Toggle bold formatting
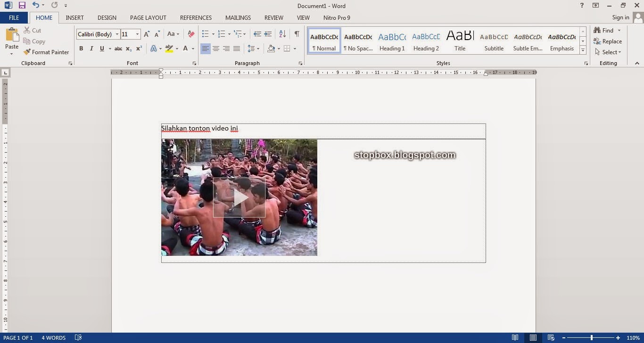This screenshot has width=644, height=343. pyautogui.click(x=81, y=49)
